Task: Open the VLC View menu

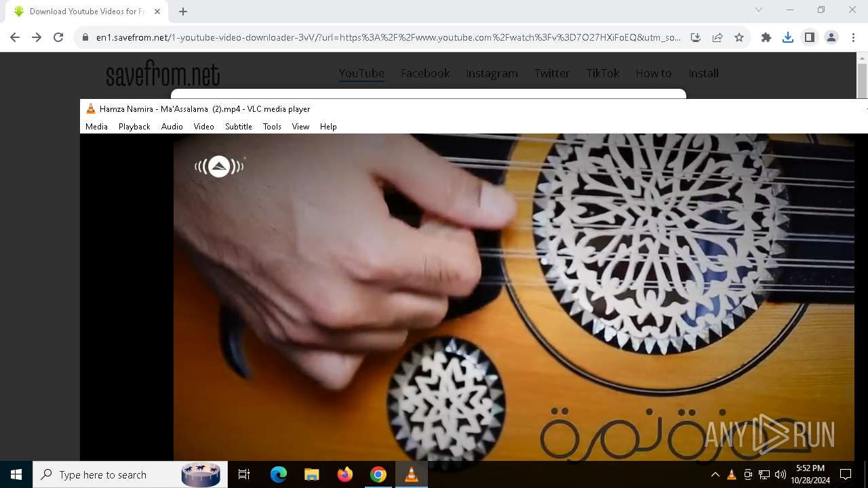Action: coord(300,127)
